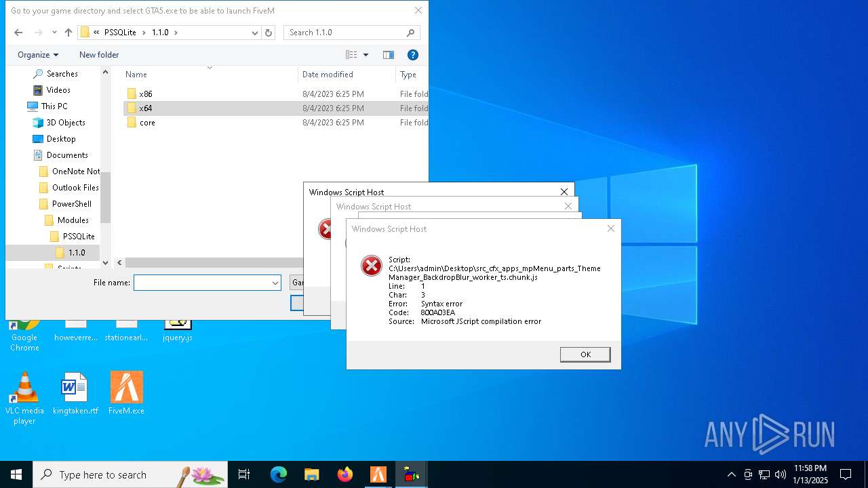Open the taskbar clock and date
The image size is (868, 488).
point(810,474)
